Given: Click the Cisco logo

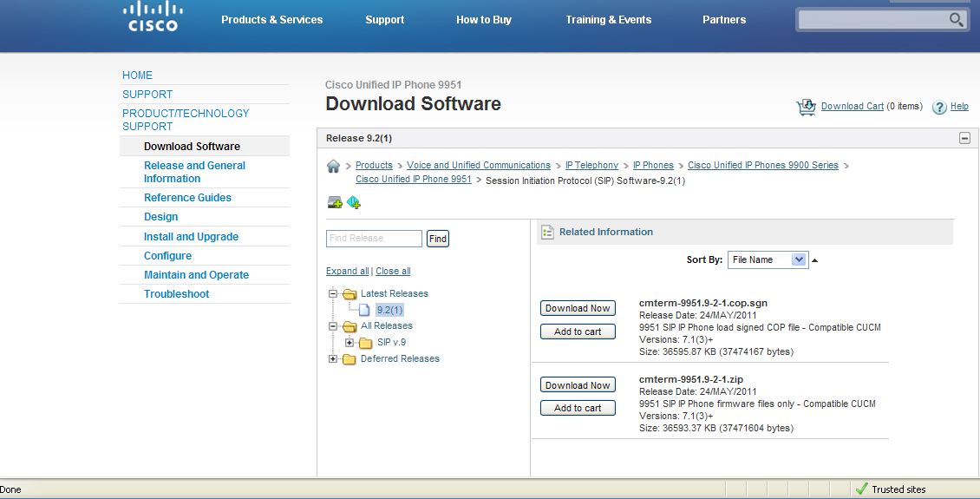Looking at the screenshot, I should (153, 16).
